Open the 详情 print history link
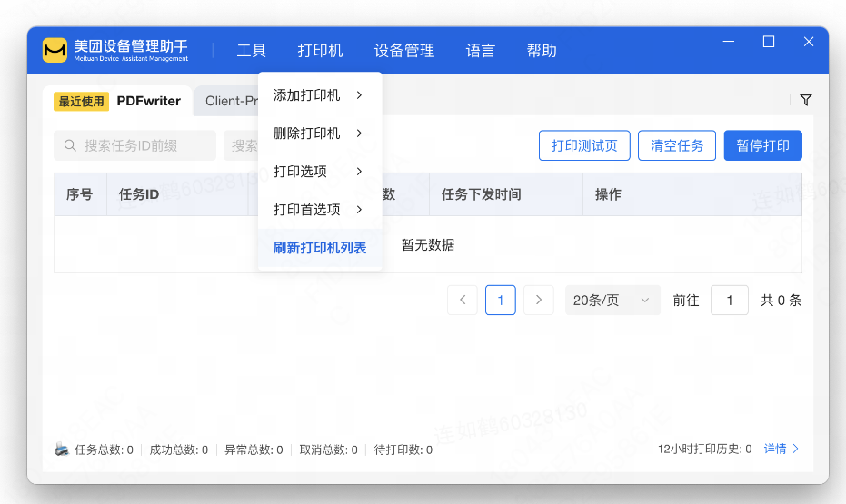 point(781,449)
